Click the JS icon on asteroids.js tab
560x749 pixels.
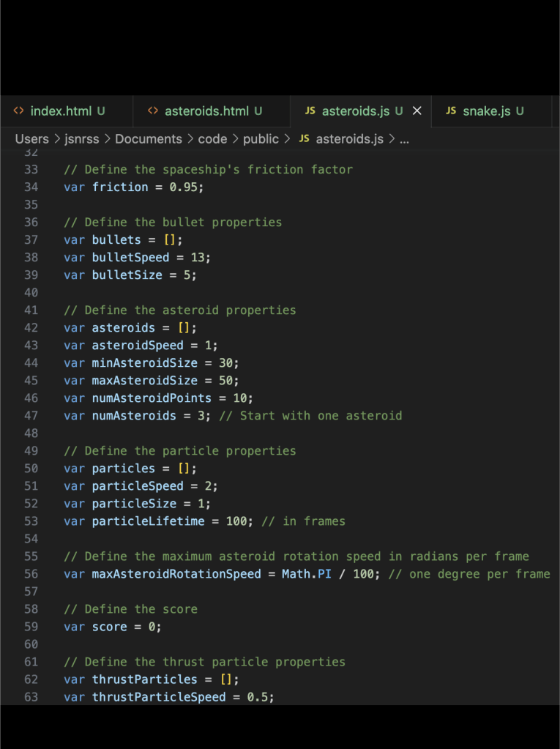[x=310, y=111]
